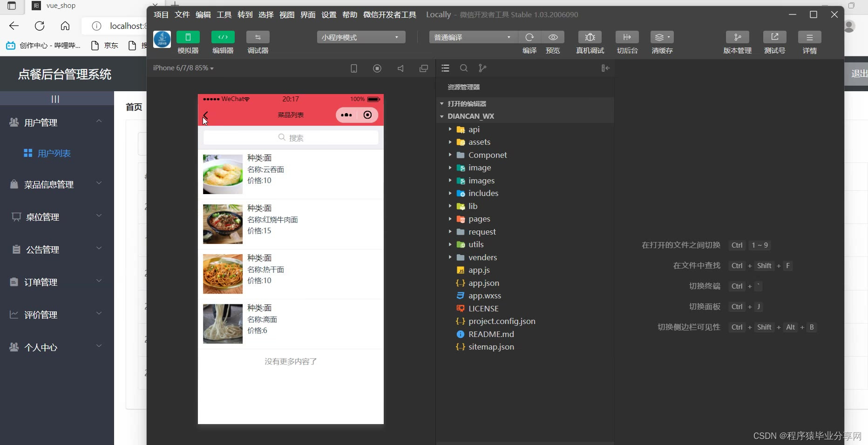The image size is (868, 445).
Task: Open the 普通编译 compile mode dropdown
Action: [x=474, y=37]
